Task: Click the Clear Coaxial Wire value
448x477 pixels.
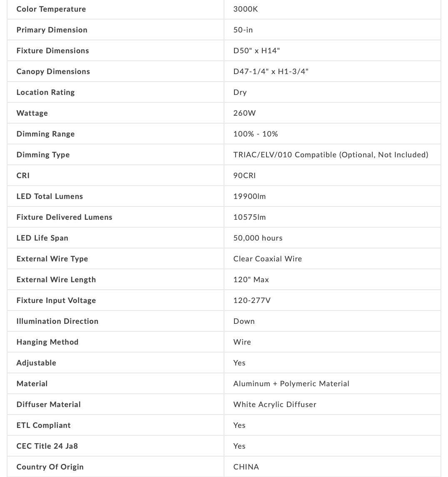Action: [x=267, y=259]
